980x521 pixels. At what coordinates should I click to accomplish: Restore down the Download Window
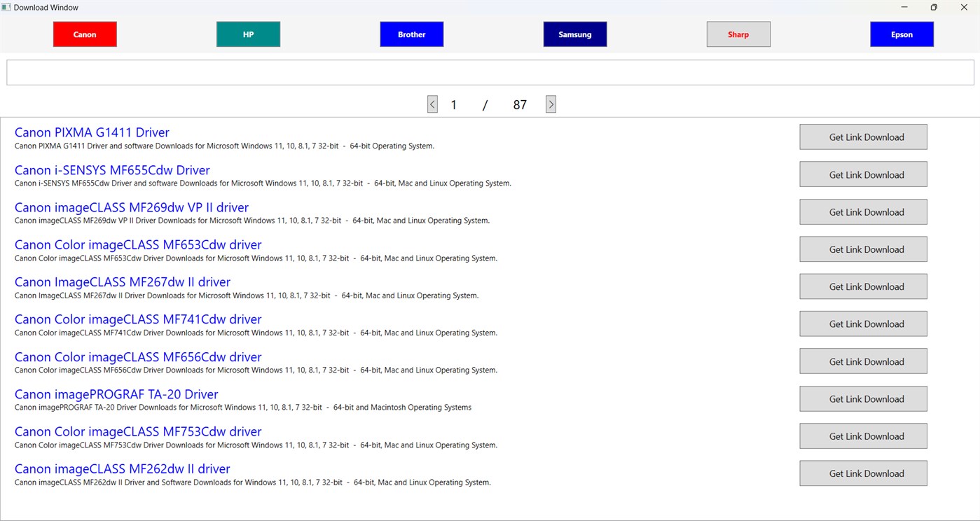[x=934, y=7]
